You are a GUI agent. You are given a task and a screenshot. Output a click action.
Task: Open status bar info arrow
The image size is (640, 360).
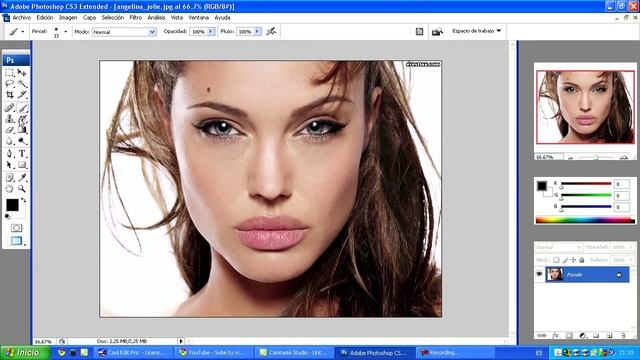[181, 341]
